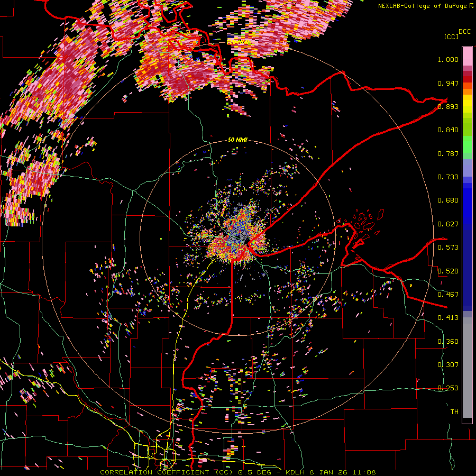The image size is (476, 476).
Task: Select the 0.627 legend value
Action: (448, 224)
